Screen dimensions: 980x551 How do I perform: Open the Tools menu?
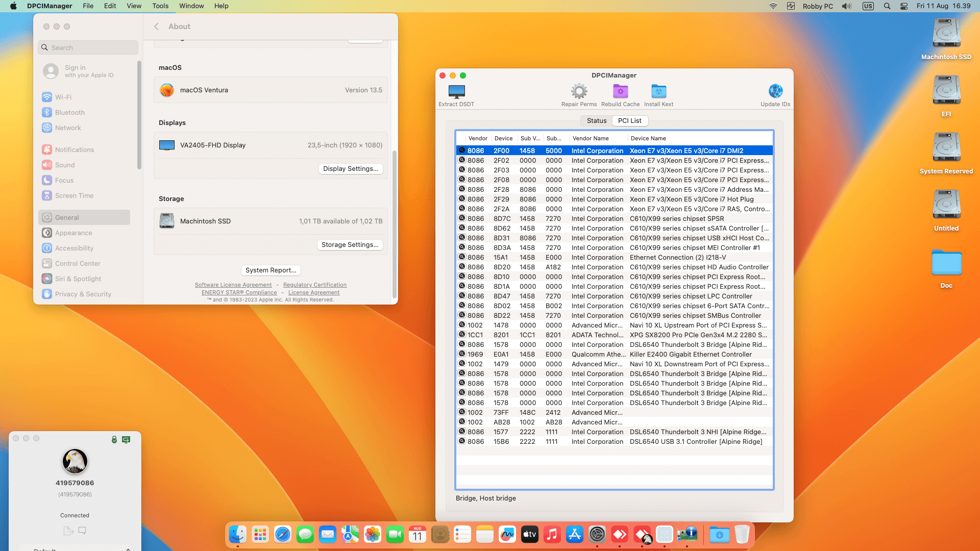(x=160, y=6)
